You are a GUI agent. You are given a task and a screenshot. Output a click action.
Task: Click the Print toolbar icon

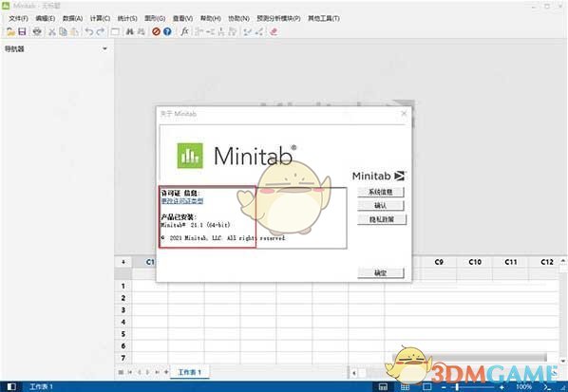tap(37, 32)
